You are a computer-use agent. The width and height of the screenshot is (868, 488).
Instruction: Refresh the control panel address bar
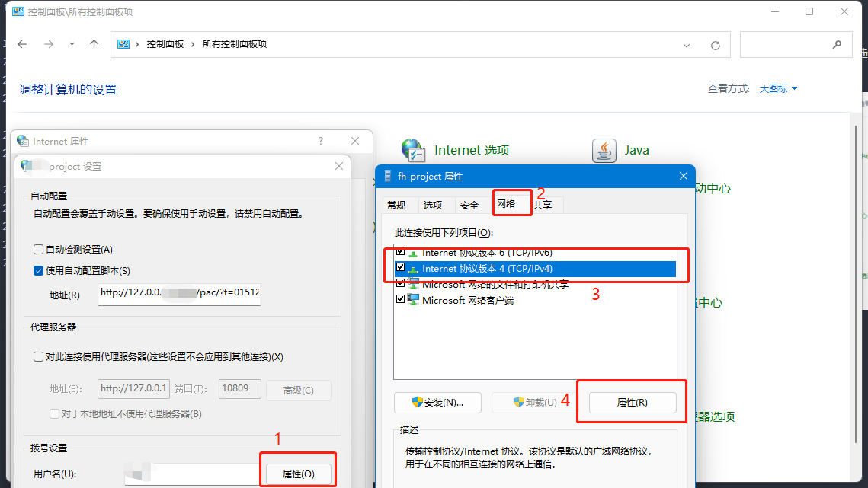click(715, 45)
